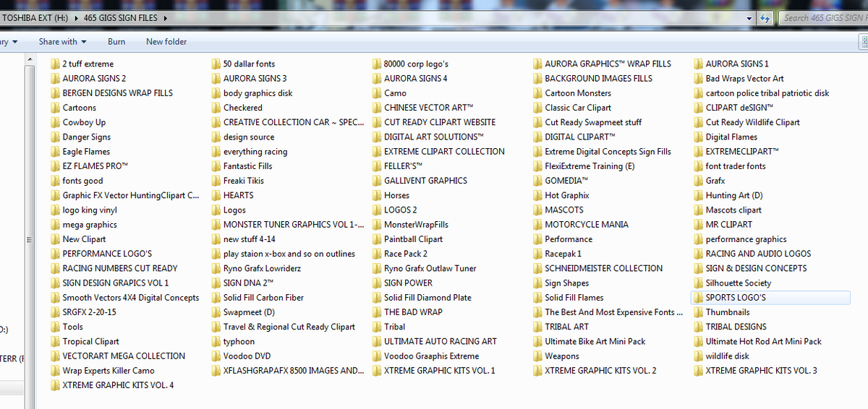Click the Tropical Clipart folder name
Image resolution: width=868 pixels, height=409 pixels.
[x=91, y=341]
